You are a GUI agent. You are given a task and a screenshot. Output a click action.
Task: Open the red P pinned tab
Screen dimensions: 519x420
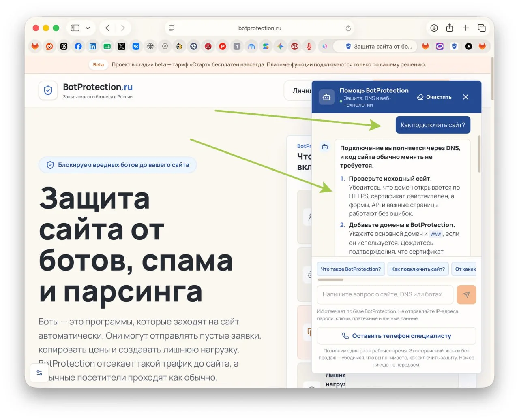tap(223, 46)
